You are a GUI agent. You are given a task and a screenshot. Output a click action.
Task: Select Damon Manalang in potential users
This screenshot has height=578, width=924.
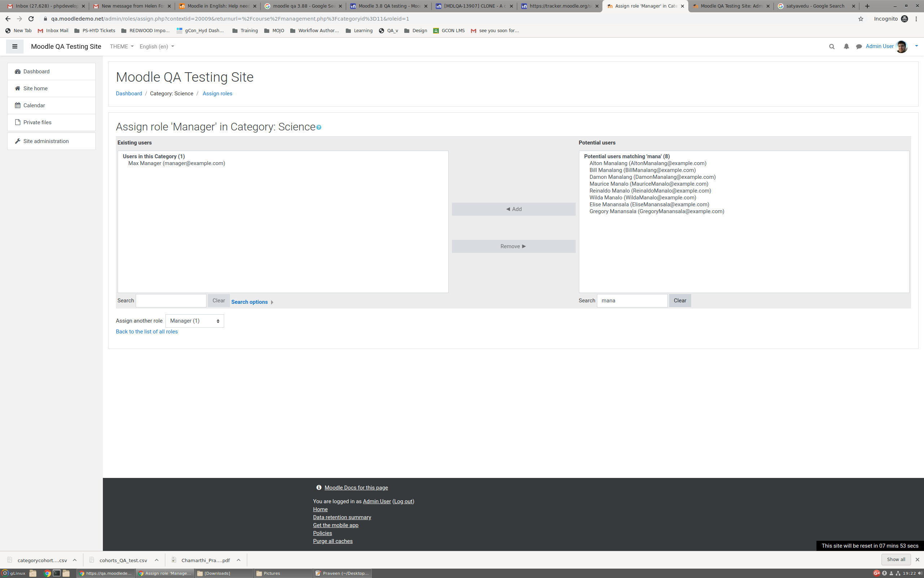[652, 177]
